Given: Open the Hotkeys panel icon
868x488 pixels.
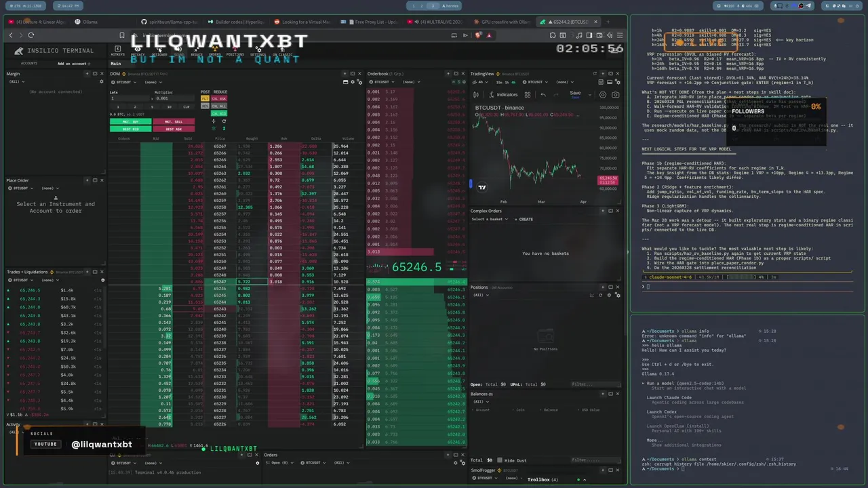Looking at the screenshot, I should click(x=117, y=49).
